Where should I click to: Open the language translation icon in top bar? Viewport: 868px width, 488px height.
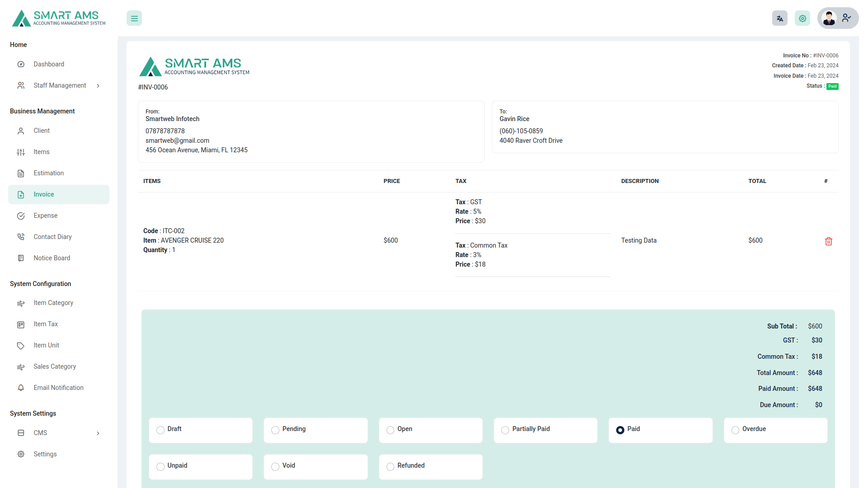[779, 18]
